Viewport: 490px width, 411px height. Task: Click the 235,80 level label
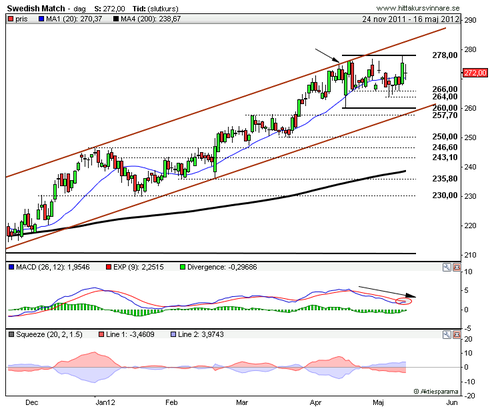click(445, 179)
